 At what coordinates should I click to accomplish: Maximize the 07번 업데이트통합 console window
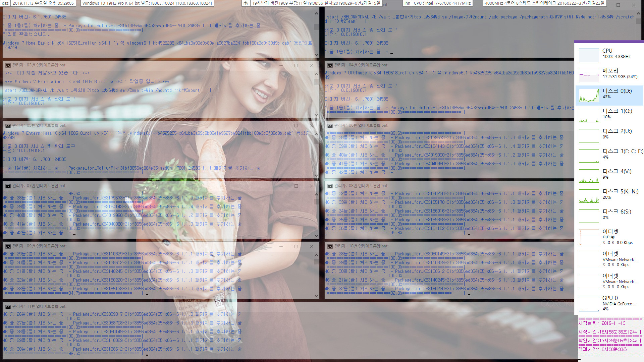pos(296,186)
